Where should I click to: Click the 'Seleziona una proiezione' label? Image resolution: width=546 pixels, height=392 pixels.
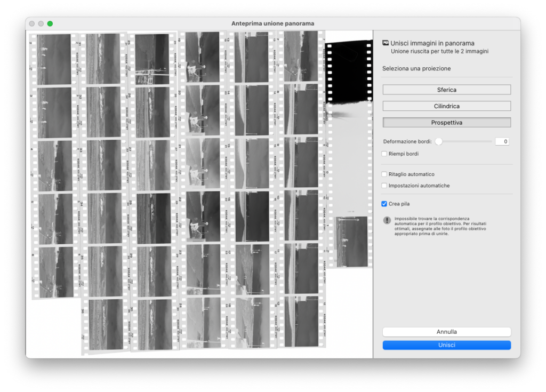pos(416,69)
